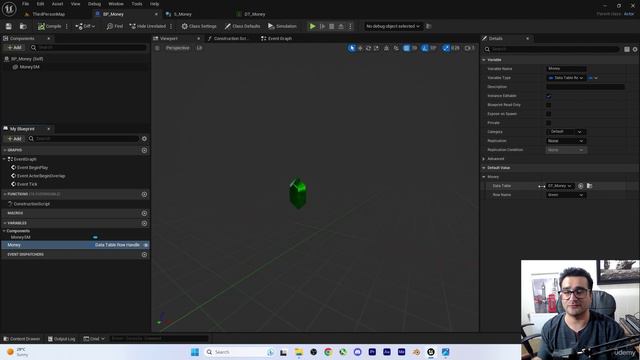Click Add in the My Blueprint panel
640x360 pixels.
coord(15,139)
